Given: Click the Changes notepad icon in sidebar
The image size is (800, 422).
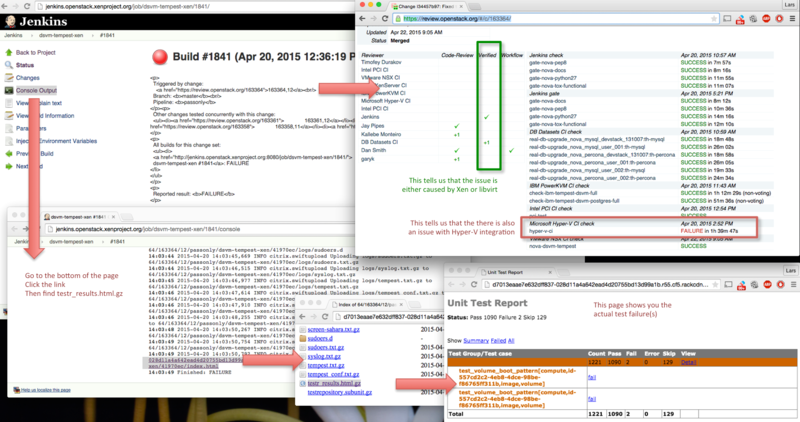Looking at the screenshot, I should point(9,77).
